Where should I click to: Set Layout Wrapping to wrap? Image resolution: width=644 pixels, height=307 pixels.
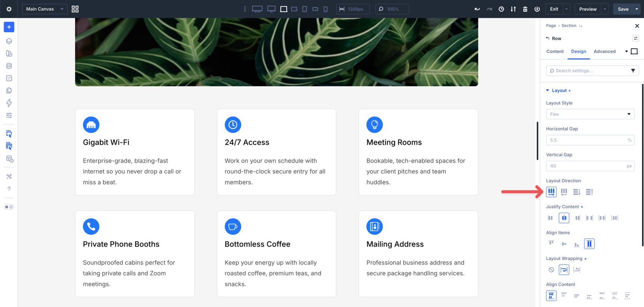click(564, 270)
